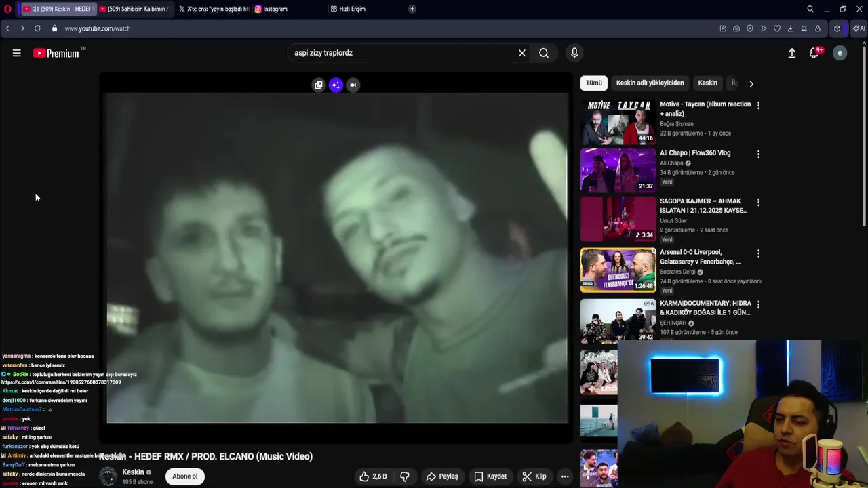Viewport: 868px width, 488px height.
Task: Dislike the Keskin HEDEF video
Action: pos(405,476)
